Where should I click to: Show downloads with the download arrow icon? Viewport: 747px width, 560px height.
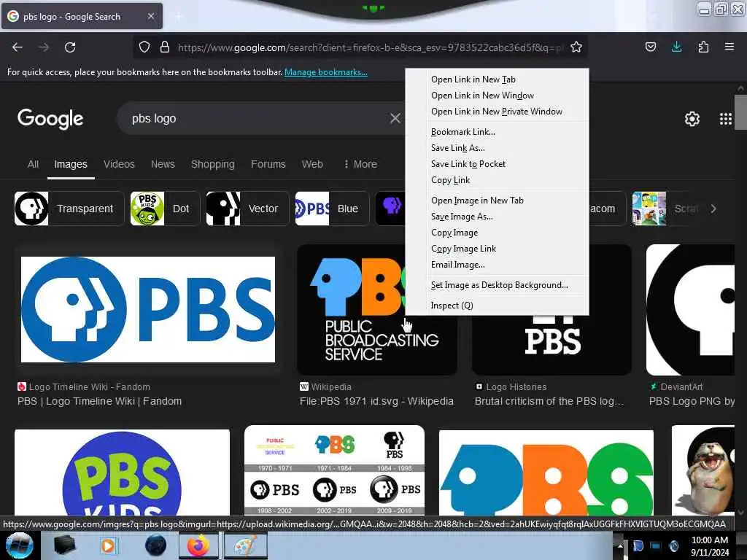676,47
